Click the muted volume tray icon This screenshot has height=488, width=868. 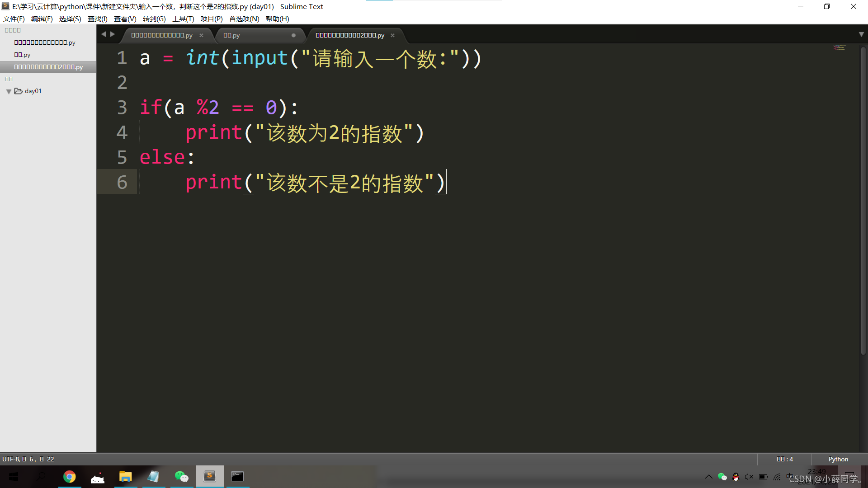[x=749, y=477]
